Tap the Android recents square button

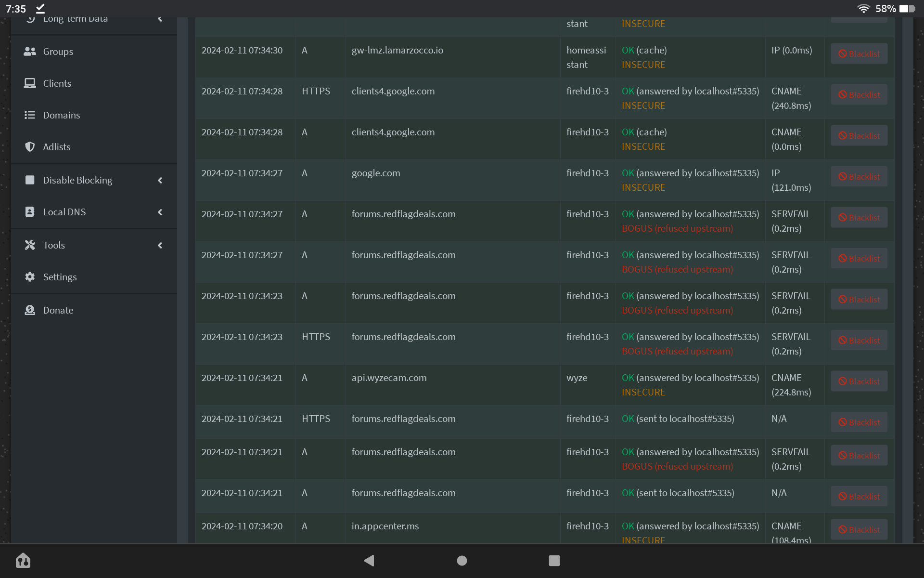pyautogui.click(x=554, y=561)
